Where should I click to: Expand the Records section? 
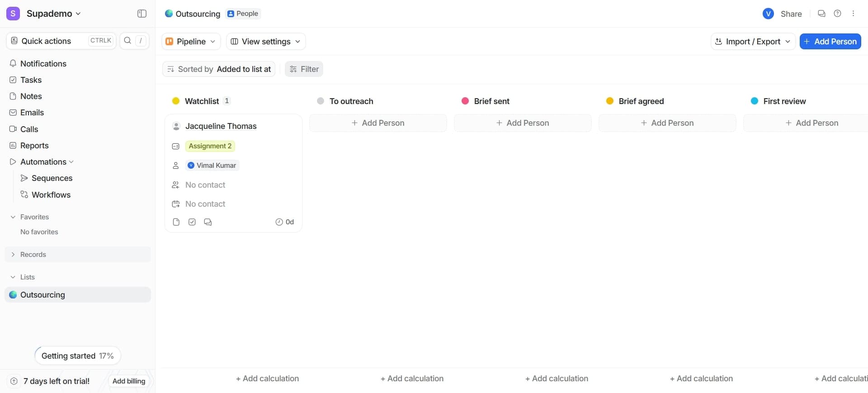click(x=33, y=255)
